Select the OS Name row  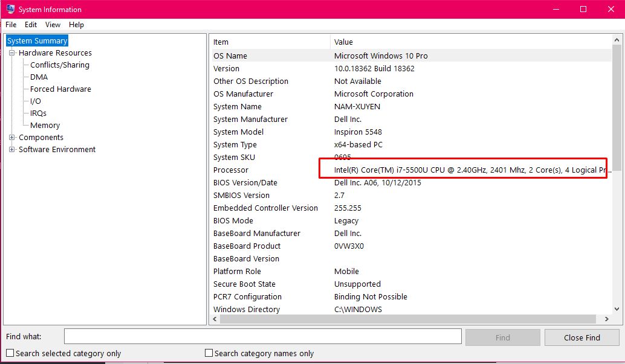click(x=410, y=56)
